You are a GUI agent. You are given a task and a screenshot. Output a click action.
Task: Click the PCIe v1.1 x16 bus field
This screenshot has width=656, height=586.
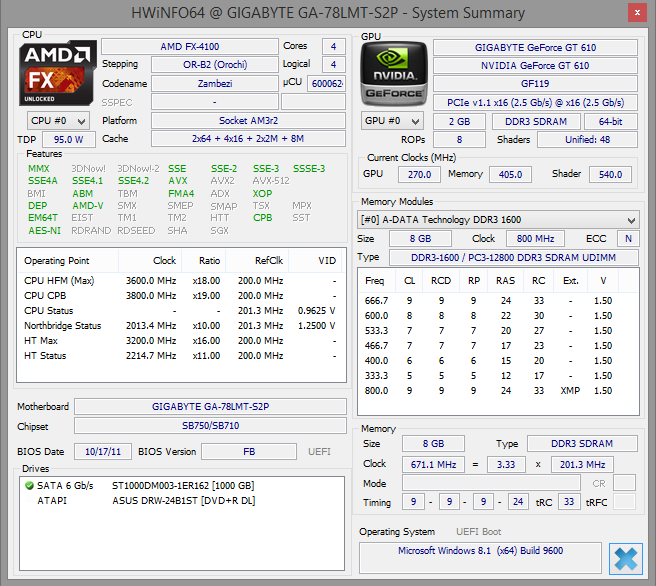(x=535, y=102)
